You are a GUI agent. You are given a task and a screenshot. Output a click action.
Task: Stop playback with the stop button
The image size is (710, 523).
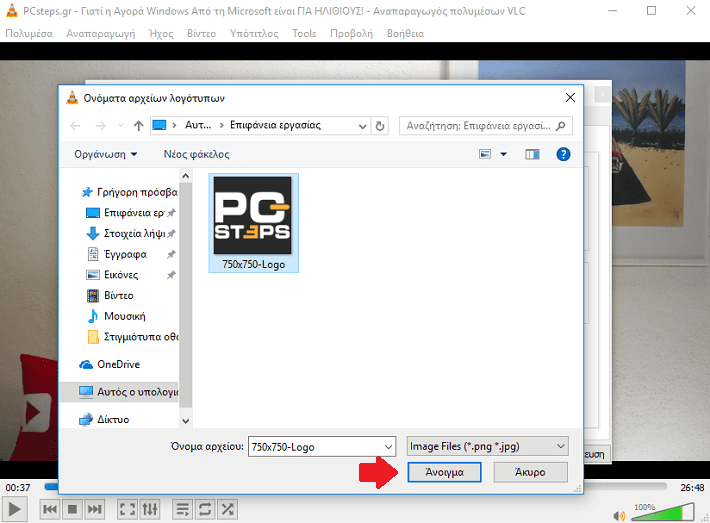click(72, 509)
